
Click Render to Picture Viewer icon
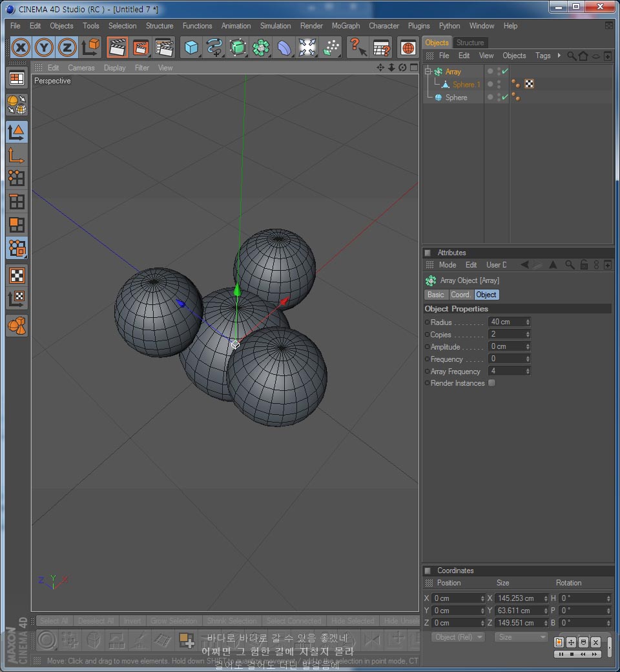[x=141, y=48]
